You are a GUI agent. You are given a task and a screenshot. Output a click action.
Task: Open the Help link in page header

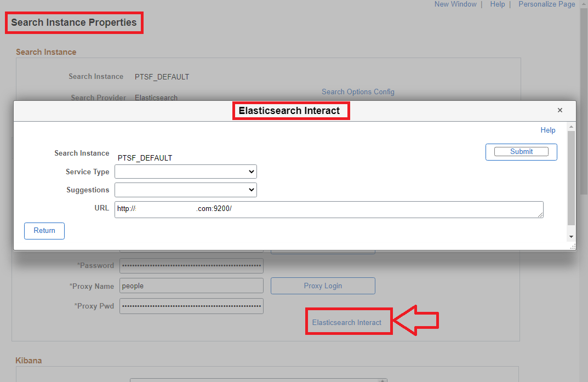click(x=498, y=4)
